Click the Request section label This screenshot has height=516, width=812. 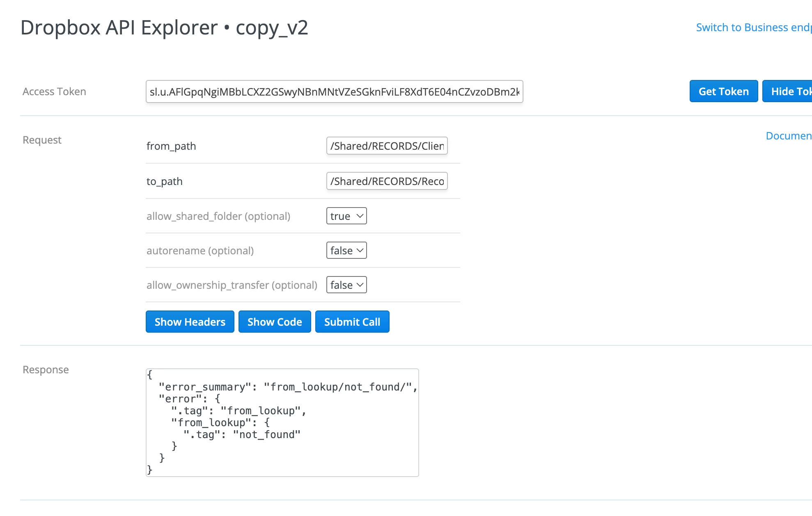pos(42,140)
